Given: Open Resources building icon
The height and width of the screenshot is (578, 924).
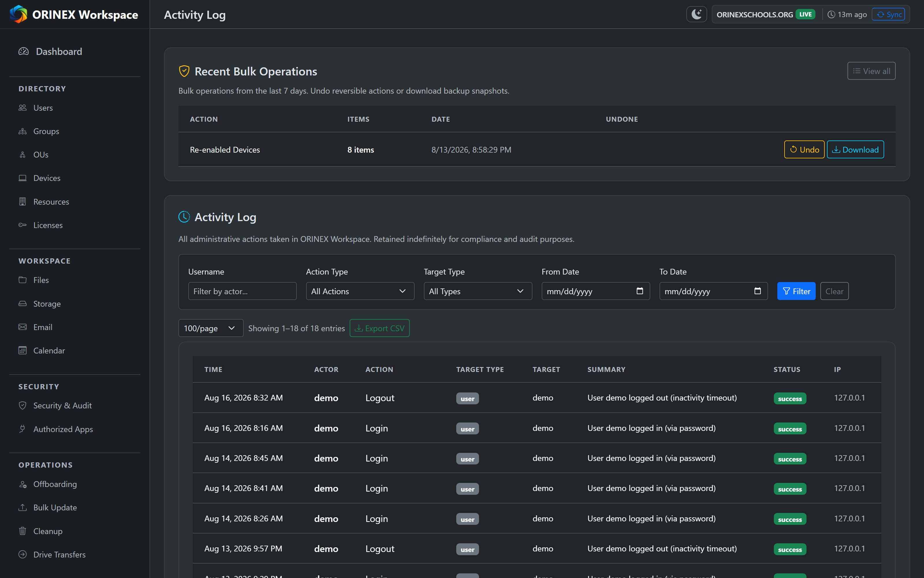Looking at the screenshot, I should pyautogui.click(x=23, y=201).
